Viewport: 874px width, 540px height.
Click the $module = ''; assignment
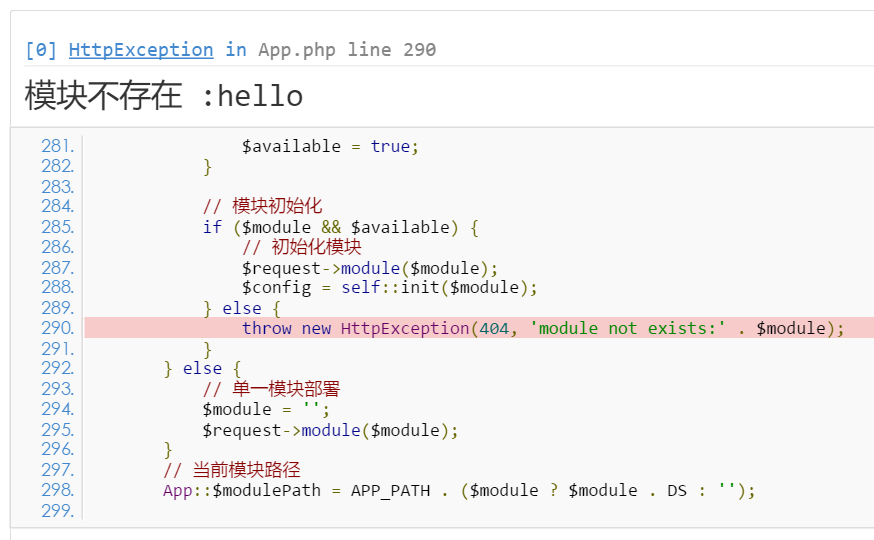click(x=266, y=410)
